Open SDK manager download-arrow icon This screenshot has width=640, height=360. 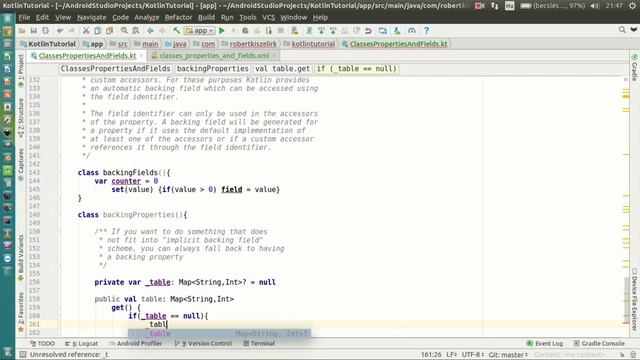(x=397, y=31)
